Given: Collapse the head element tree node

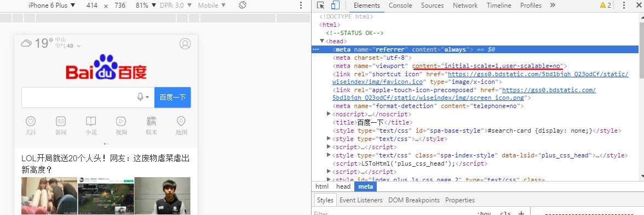Looking at the screenshot, I should (322, 41).
